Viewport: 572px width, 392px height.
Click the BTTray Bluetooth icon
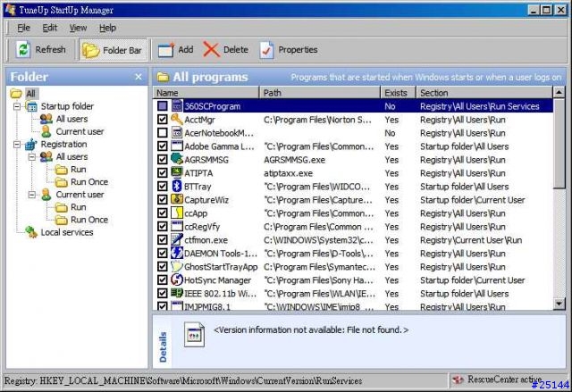pos(177,186)
